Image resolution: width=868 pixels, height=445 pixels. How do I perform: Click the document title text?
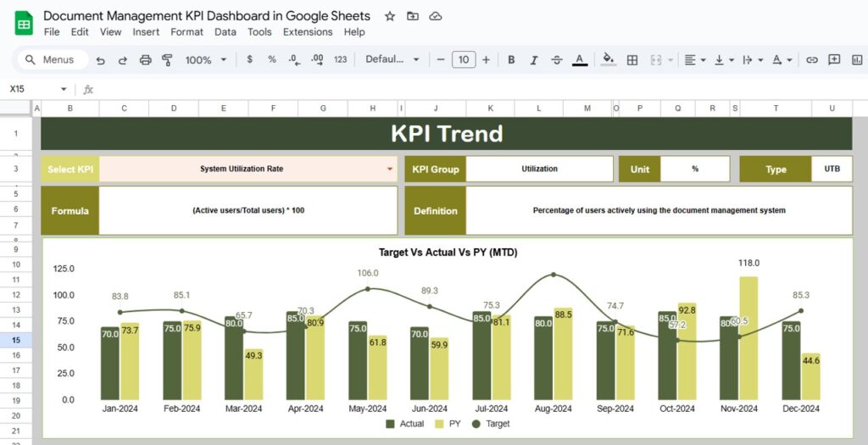[207, 15]
